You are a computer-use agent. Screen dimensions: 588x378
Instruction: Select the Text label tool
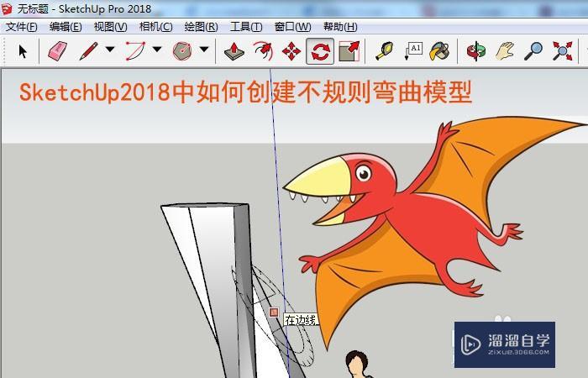414,51
